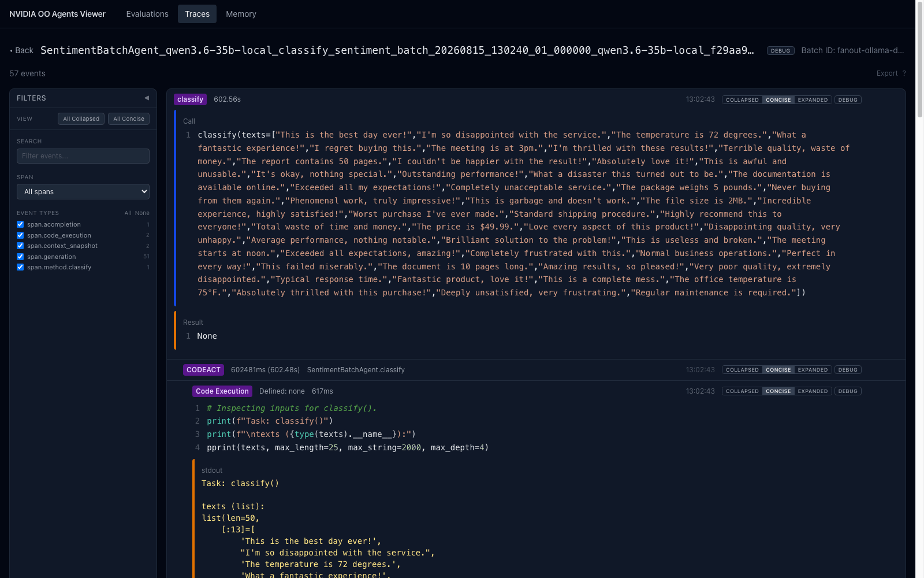Select the Traces tab
The width and height of the screenshot is (924, 578).
point(197,14)
